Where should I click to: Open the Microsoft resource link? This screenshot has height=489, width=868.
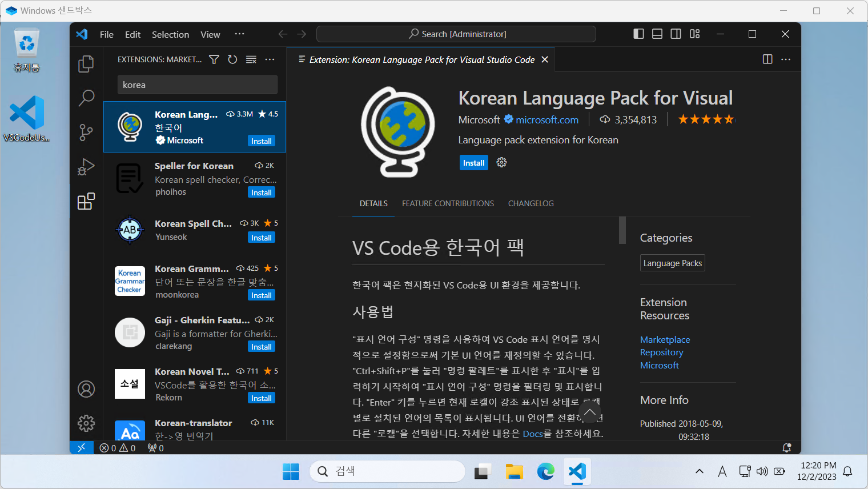659,365
